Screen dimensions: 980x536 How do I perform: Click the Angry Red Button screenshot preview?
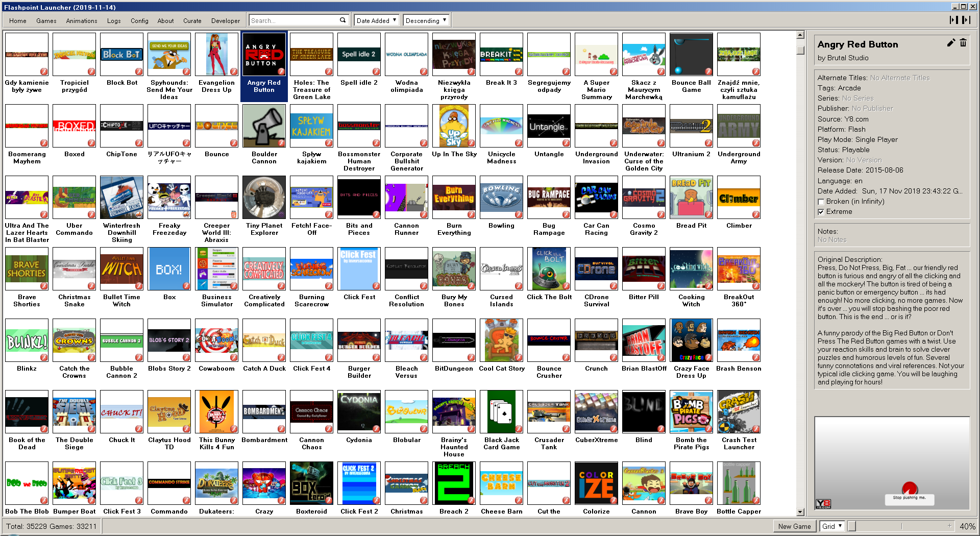click(x=892, y=463)
